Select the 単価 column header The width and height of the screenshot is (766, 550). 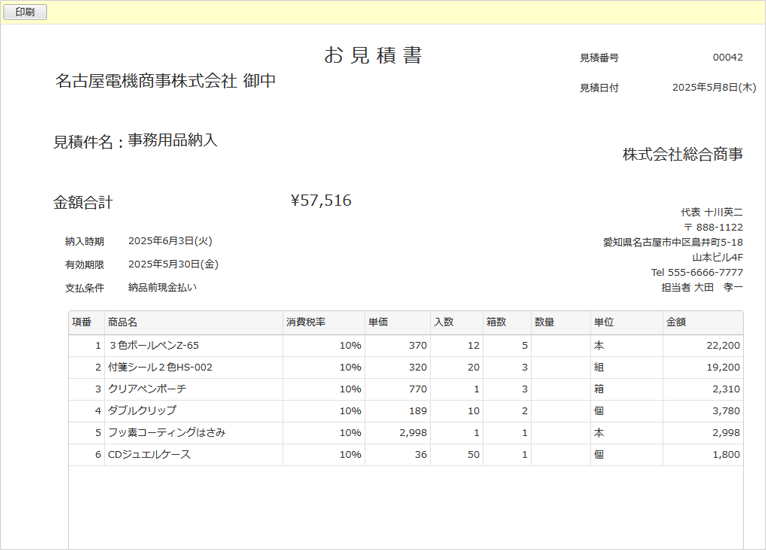(x=378, y=322)
